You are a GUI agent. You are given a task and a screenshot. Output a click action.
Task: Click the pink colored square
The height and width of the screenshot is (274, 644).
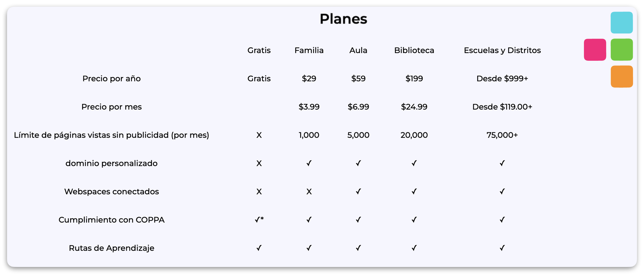[x=594, y=50]
